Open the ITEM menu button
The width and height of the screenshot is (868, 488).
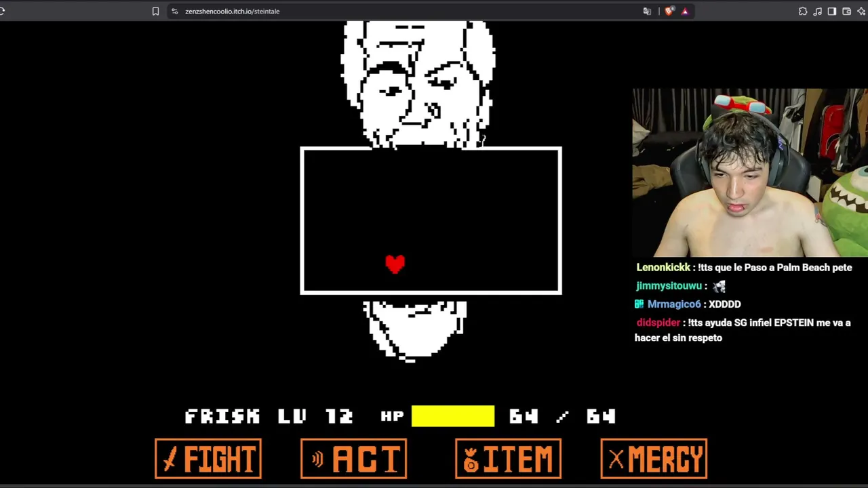pyautogui.click(x=508, y=459)
